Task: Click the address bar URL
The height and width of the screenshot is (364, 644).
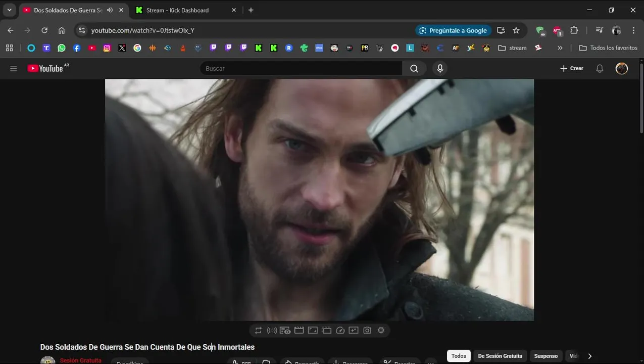Action: (x=143, y=30)
